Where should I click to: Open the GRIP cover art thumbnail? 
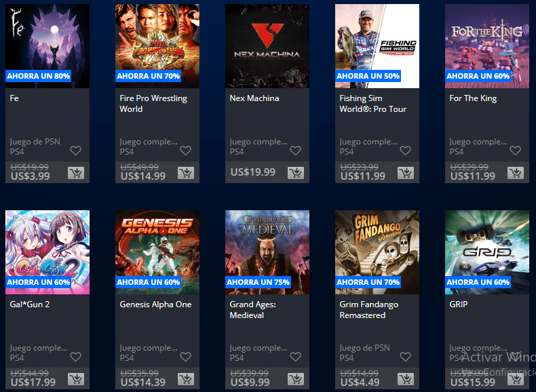(x=487, y=252)
